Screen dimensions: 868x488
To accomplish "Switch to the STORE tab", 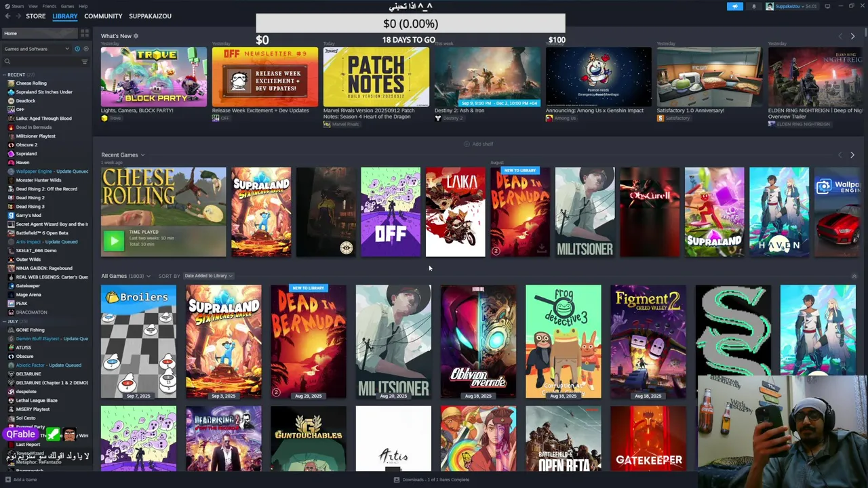I will click(36, 16).
